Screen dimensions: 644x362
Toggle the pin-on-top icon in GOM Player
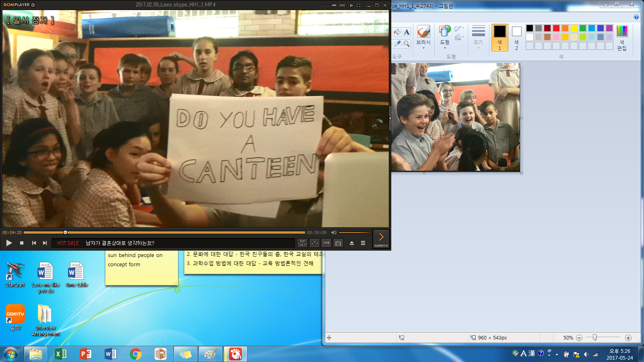[351, 5]
